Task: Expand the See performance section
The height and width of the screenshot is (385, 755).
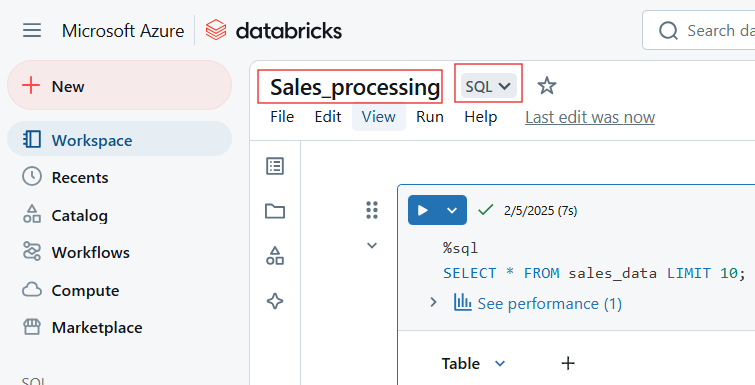Action: pyautogui.click(x=433, y=302)
